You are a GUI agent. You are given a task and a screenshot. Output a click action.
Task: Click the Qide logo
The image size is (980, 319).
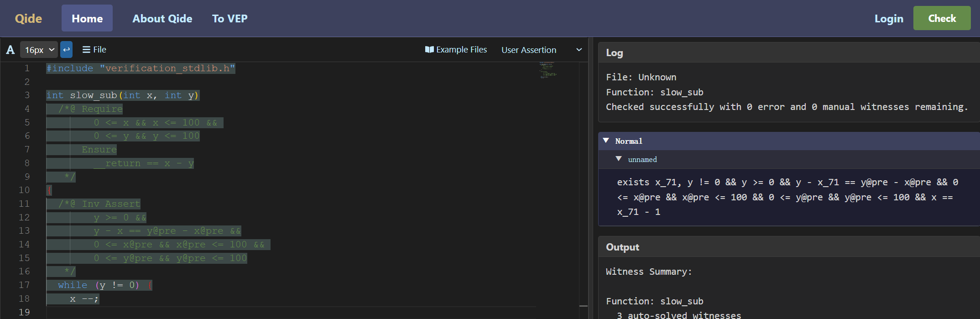tap(28, 19)
